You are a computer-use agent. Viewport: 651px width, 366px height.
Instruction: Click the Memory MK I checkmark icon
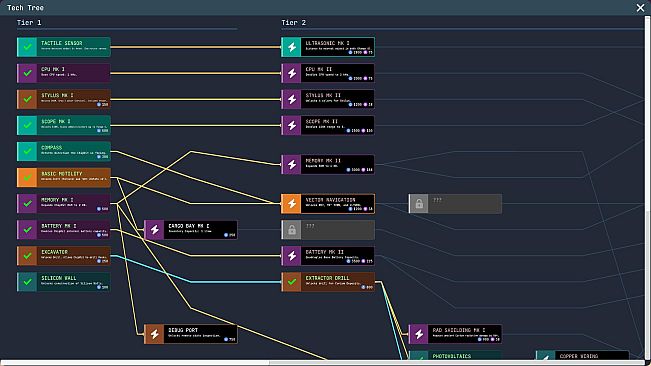(27, 204)
